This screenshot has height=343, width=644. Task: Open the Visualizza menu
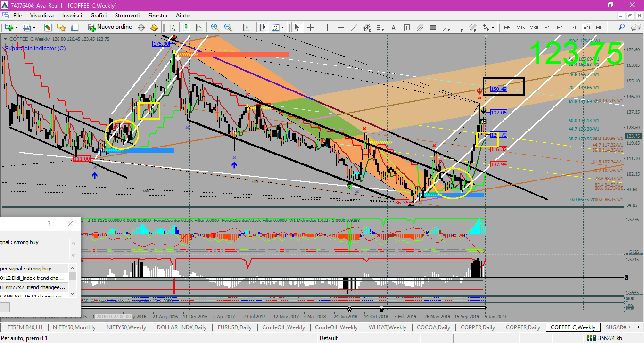point(42,16)
